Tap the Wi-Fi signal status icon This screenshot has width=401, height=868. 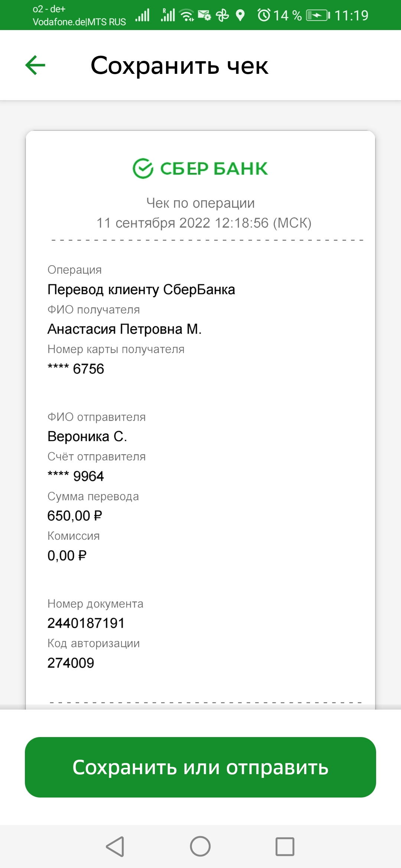[x=186, y=15]
